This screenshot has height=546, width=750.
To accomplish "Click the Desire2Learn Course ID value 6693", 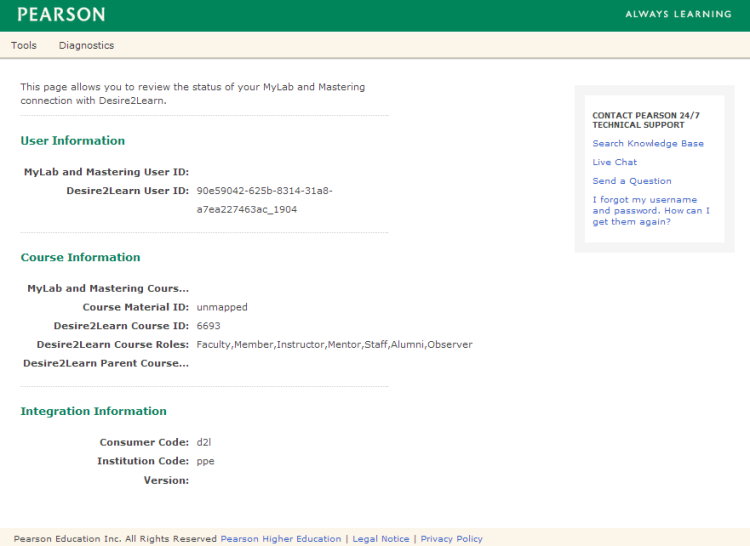I will coord(208,326).
